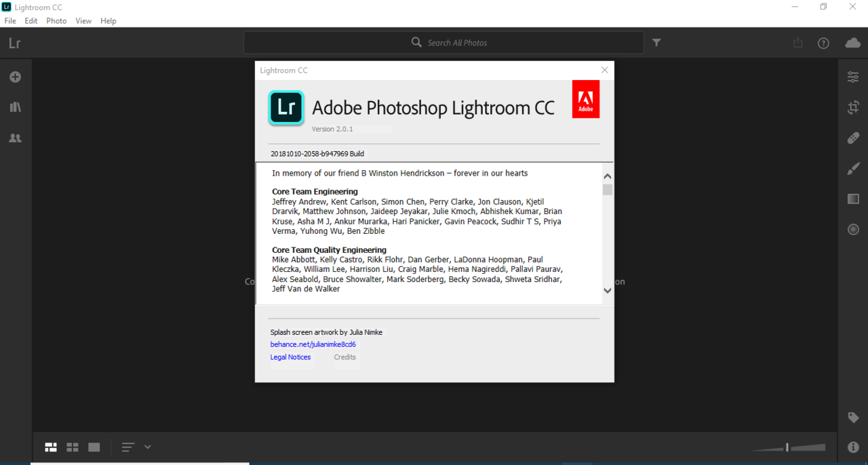Click the In memory of Winston Hendrickson line
Image resolution: width=868 pixels, height=465 pixels.
point(400,173)
